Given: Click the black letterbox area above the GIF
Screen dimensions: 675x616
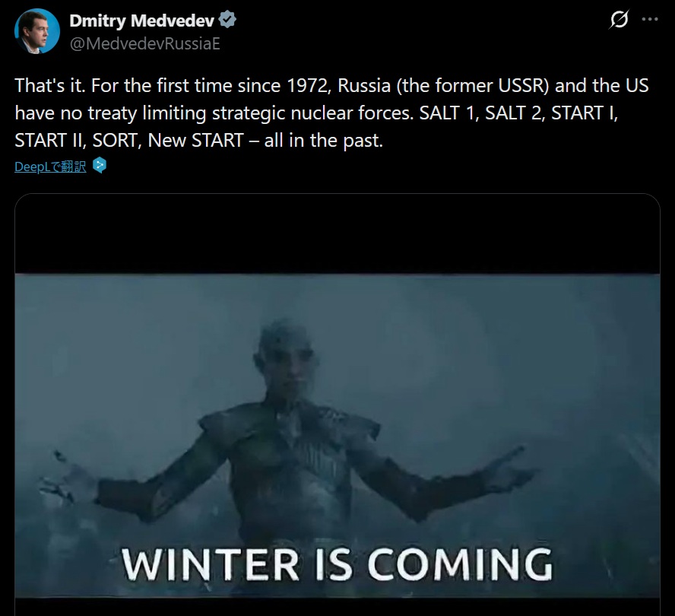Looking at the screenshot, I should point(337,234).
